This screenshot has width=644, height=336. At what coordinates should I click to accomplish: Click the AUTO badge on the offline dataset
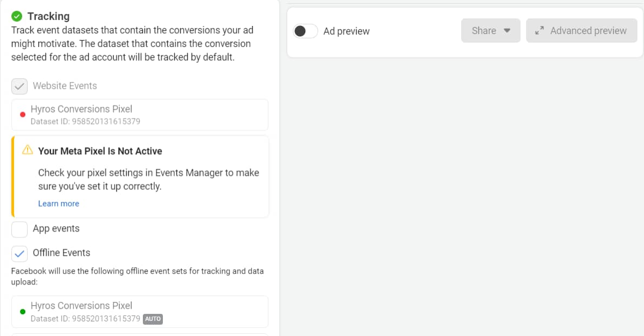click(x=153, y=319)
